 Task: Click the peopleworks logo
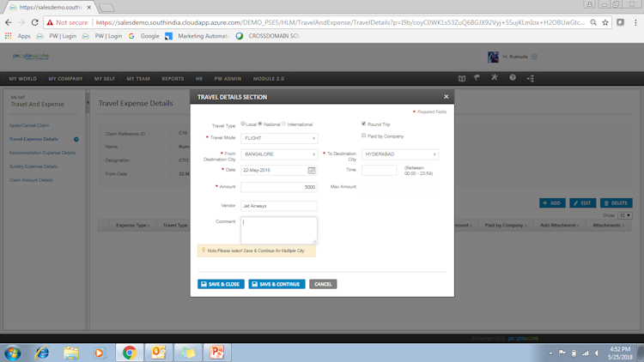click(x=31, y=57)
